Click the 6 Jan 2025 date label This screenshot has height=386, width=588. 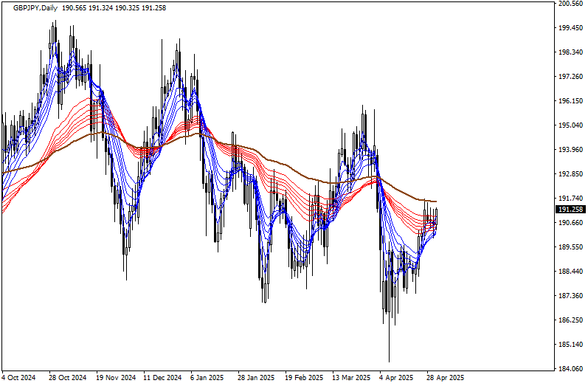pyautogui.click(x=207, y=378)
